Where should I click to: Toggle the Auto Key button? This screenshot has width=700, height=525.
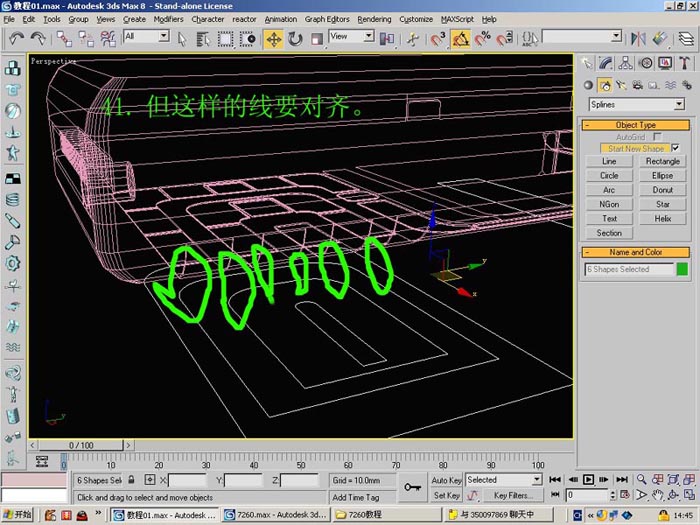click(446, 480)
